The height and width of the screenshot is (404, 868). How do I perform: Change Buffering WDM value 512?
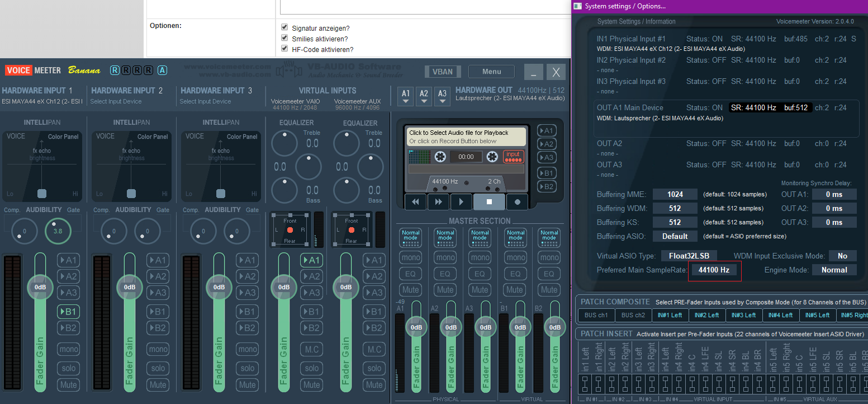point(675,208)
